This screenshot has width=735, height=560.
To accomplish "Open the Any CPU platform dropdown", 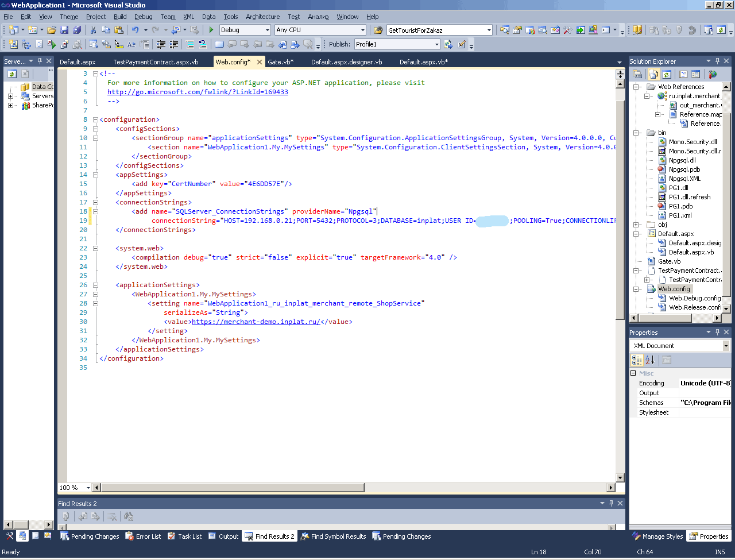I will point(363,30).
